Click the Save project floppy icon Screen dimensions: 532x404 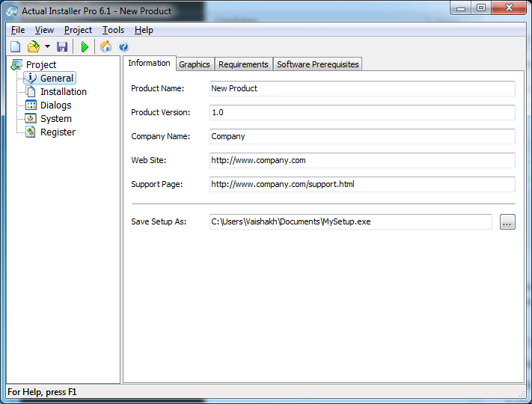62,46
